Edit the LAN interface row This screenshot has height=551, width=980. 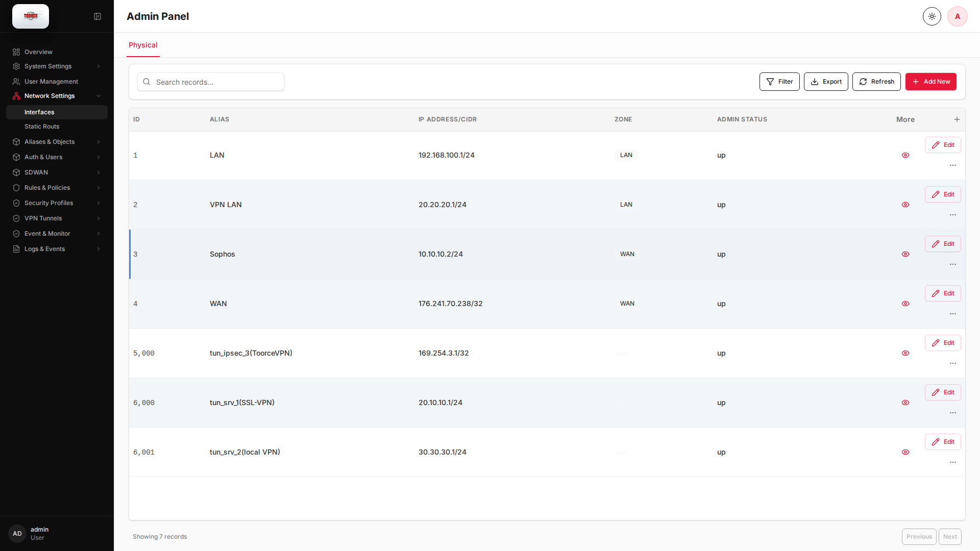(x=943, y=145)
